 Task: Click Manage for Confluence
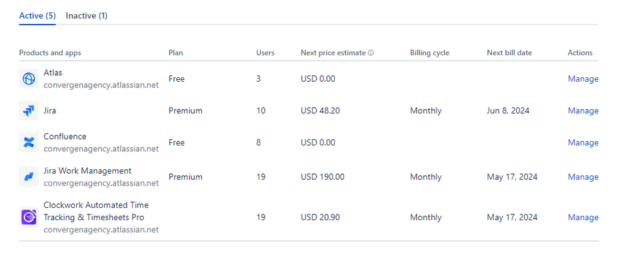pos(583,143)
